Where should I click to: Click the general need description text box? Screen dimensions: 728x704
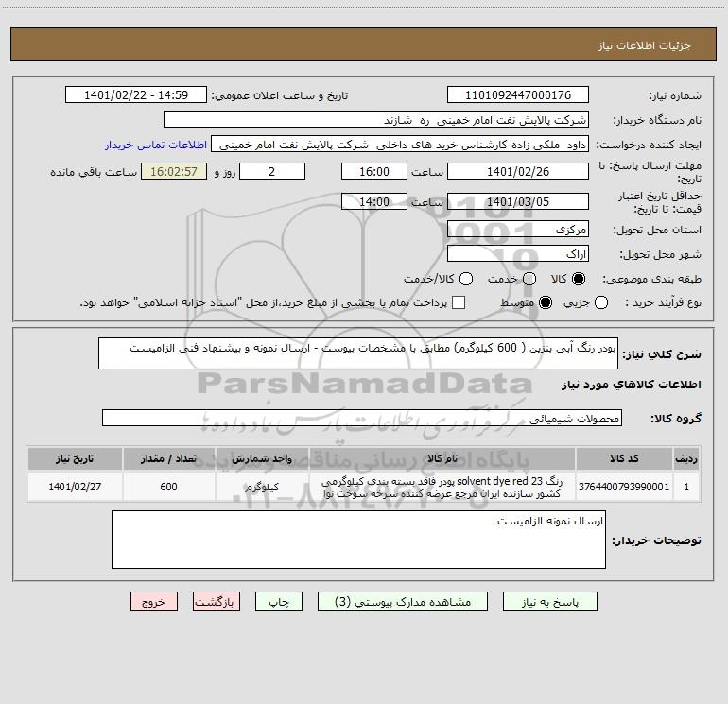click(x=358, y=353)
